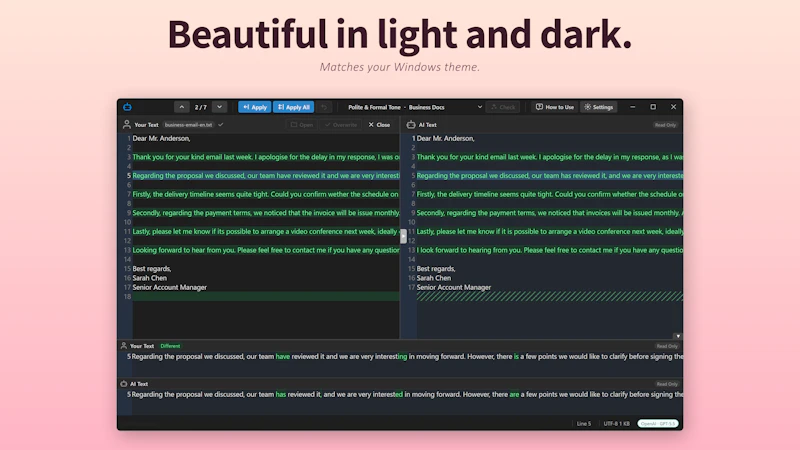The width and height of the screenshot is (800, 450).
Task: Click the AI Text robot icon in detail panel
Action: tap(123, 384)
